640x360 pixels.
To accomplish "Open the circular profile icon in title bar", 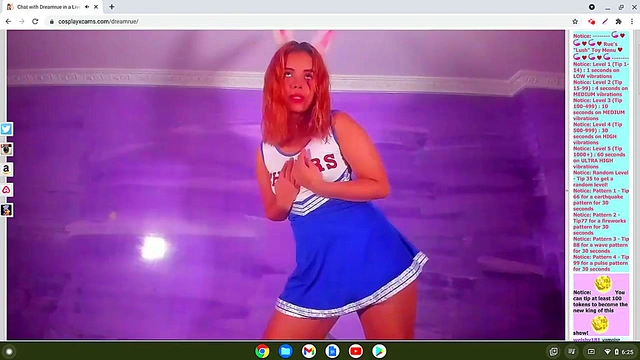I will (x=591, y=7).
